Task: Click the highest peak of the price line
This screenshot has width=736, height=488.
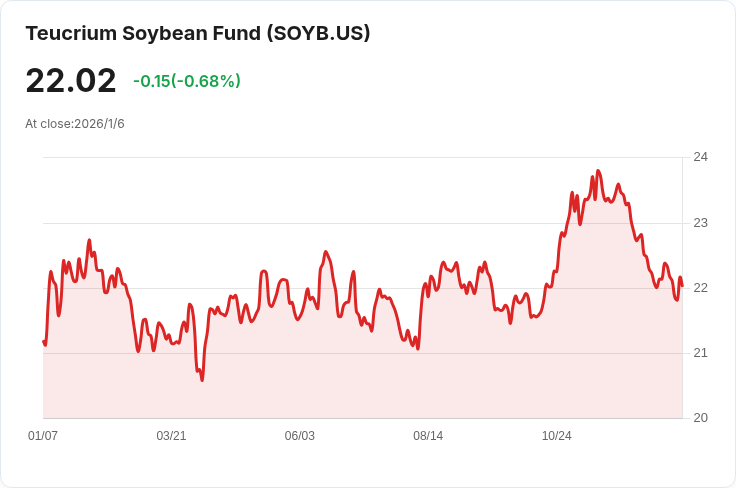Action: 598,171
